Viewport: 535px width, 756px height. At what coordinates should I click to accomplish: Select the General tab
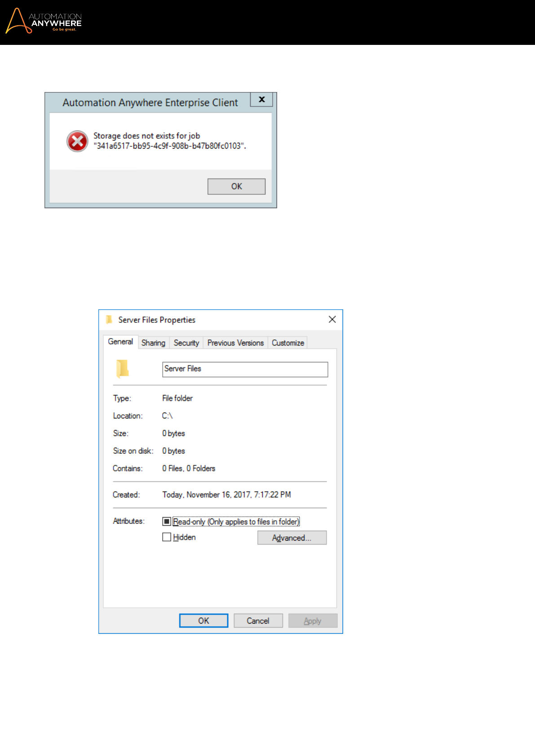(120, 342)
